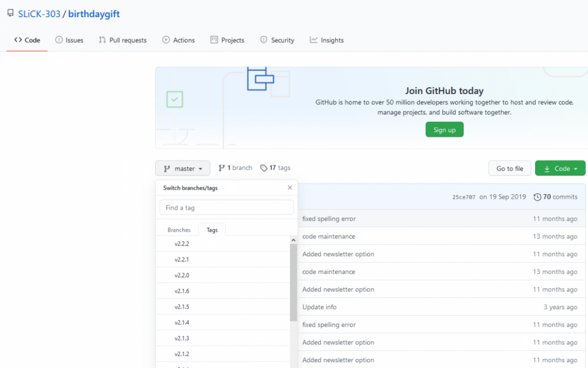Click the Code tab angle-brackets icon
The image size is (588, 368).
[18, 40]
